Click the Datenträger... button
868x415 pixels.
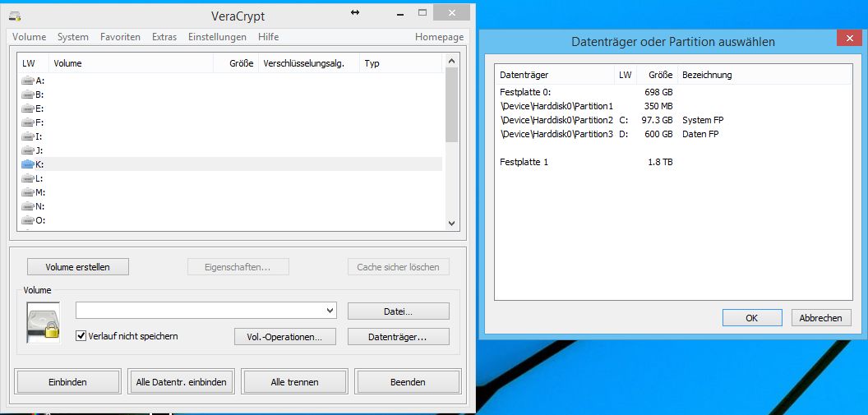399,336
